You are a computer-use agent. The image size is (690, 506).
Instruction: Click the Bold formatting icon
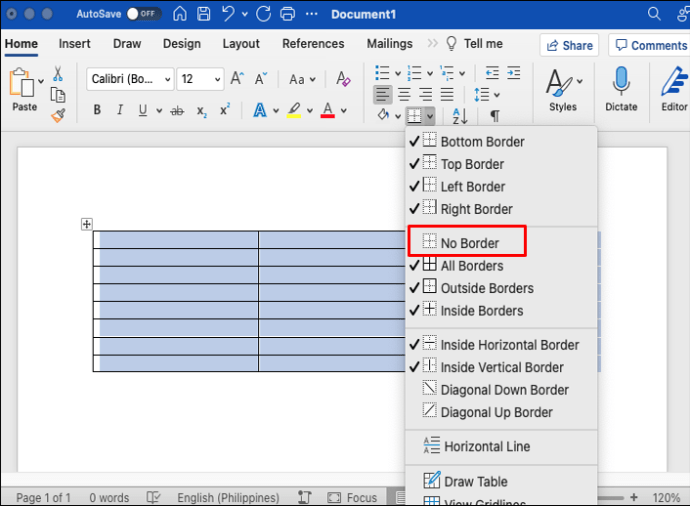[97, 111]
